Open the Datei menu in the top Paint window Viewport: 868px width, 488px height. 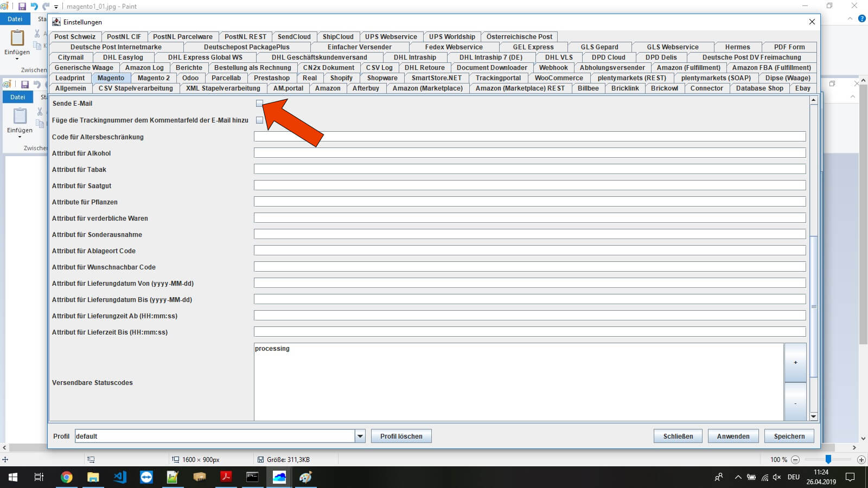(x=15, y=19)
